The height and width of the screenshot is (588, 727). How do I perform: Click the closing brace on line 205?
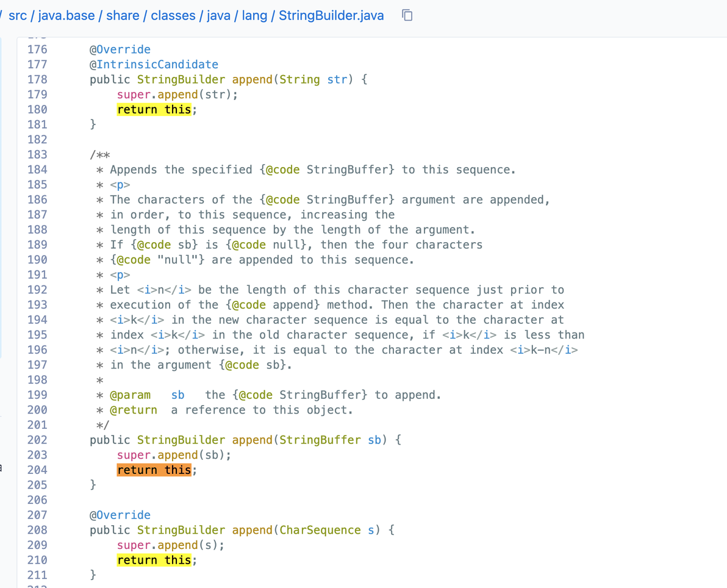93,485
